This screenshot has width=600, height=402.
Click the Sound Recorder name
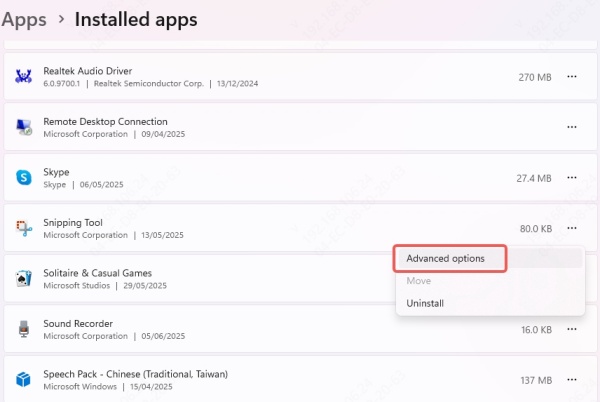[78, 324]
